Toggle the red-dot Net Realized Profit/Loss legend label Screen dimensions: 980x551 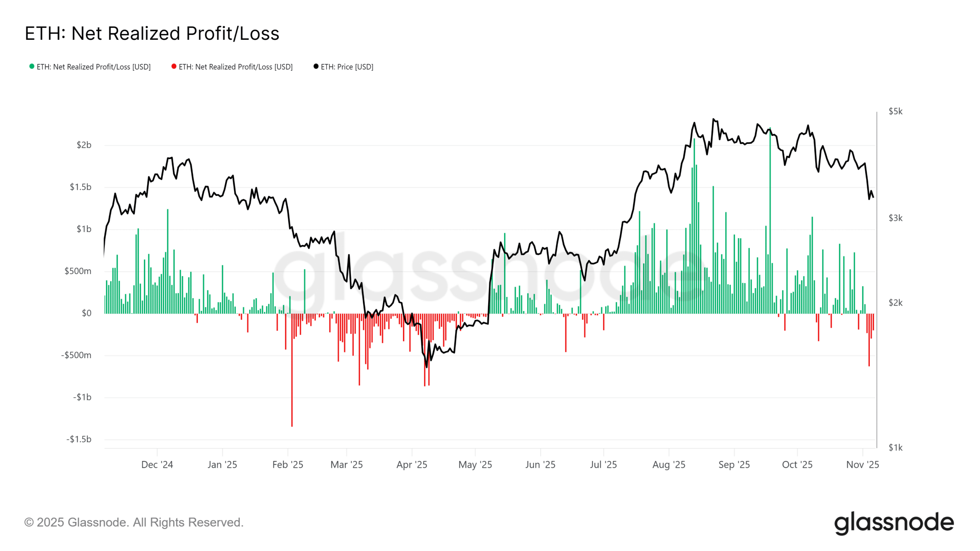[x=235, y=67]
